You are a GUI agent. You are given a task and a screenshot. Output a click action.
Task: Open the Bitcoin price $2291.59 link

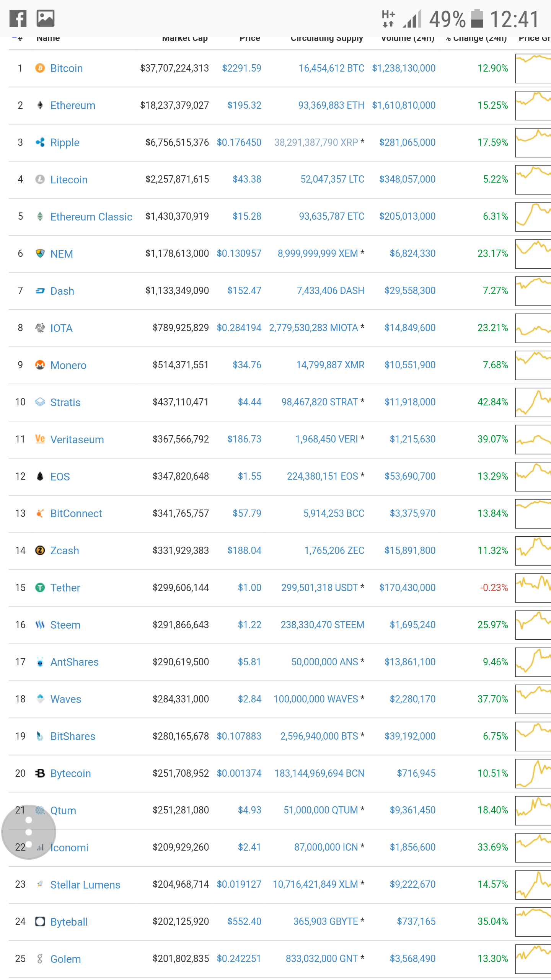[242, 68]
